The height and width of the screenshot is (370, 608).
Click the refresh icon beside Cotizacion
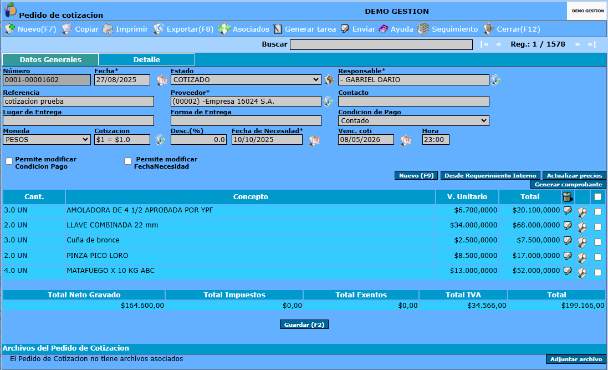pyautogui.click(x=160, y=140)
